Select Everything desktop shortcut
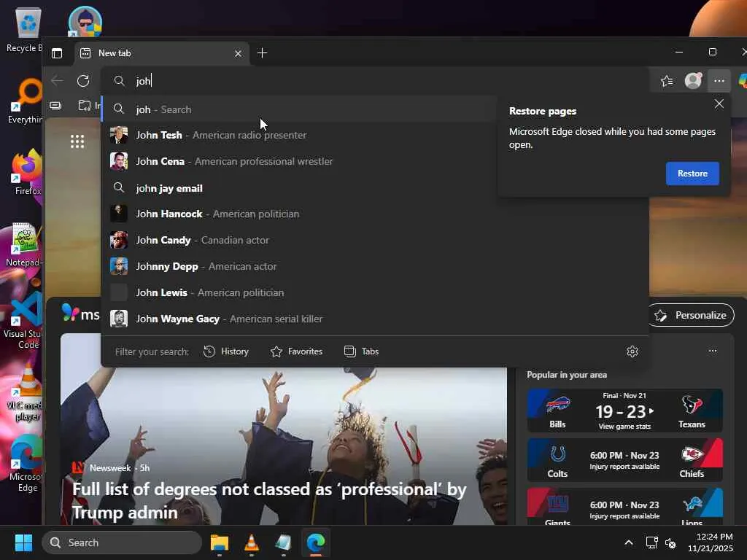The image size is (747, 560). [x=25, y=101]
